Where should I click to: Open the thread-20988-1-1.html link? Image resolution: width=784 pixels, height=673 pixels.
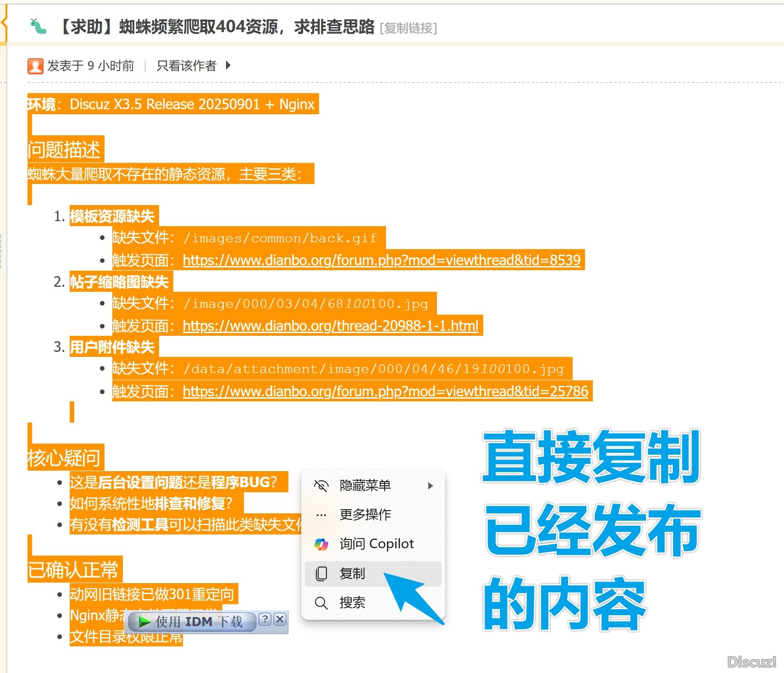(x=330, y=326)
